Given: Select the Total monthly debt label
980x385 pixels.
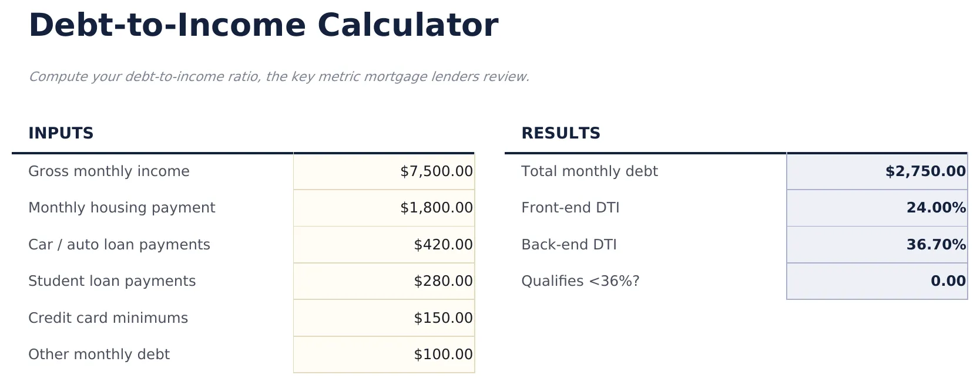Looking at the screenshot, I should [x=589, y=171].
